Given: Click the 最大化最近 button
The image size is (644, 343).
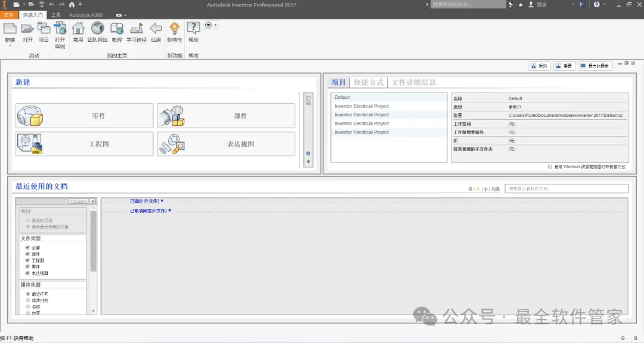Looking at the screenshot, I should tap(595, 66).
